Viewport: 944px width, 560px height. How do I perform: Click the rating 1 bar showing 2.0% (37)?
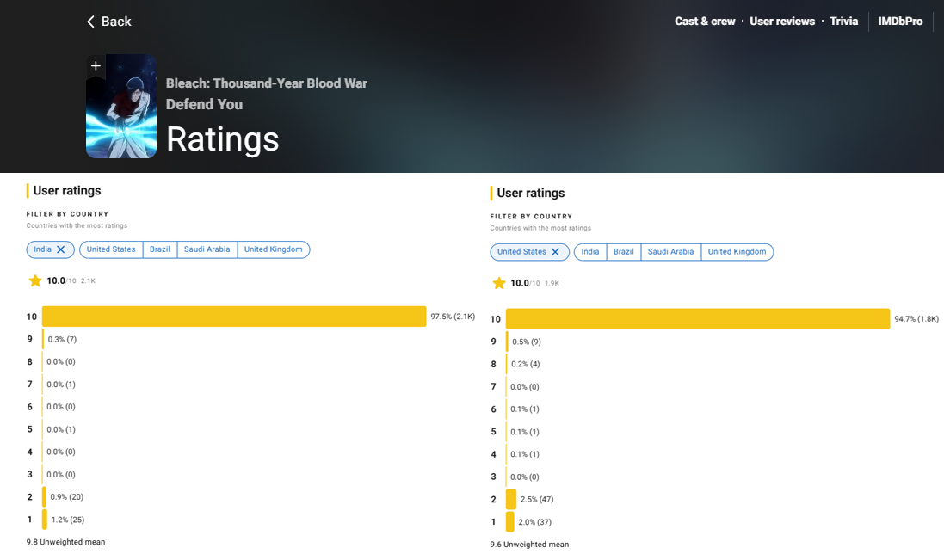point(510,522)
